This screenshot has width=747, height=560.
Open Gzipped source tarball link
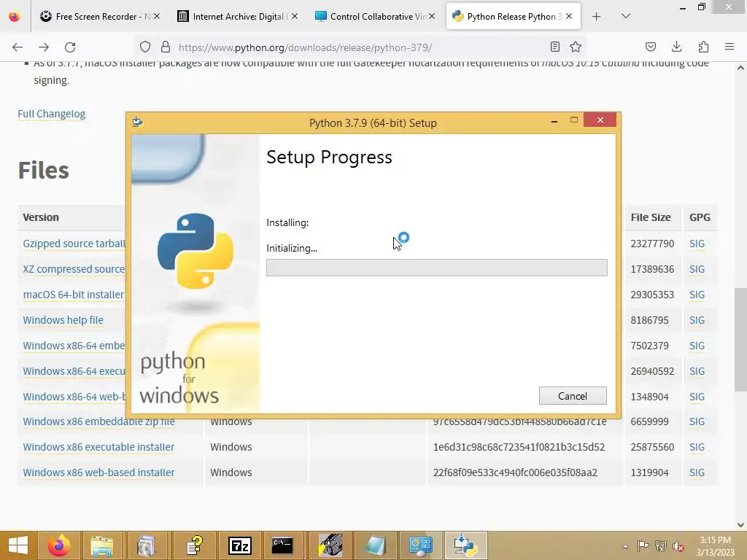74,244
